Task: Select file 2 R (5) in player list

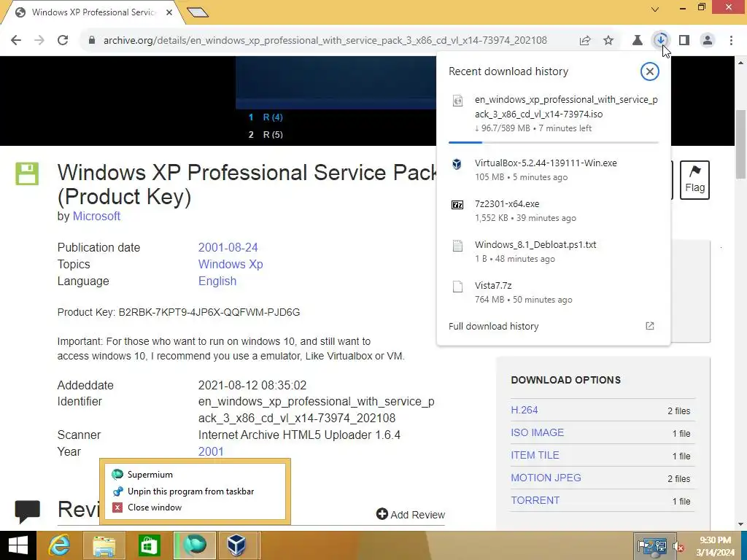Action: pos(266,135)
